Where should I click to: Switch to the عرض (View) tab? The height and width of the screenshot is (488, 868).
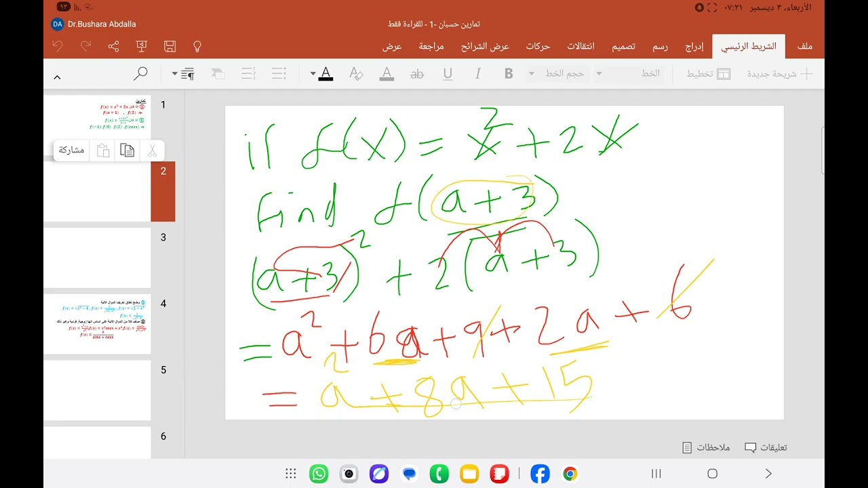[392, 46]
